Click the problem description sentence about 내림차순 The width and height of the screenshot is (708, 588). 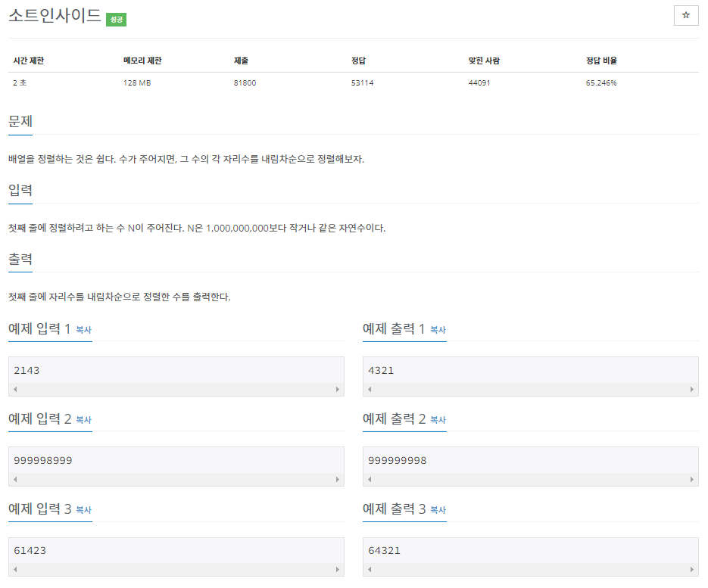[186, 159]
